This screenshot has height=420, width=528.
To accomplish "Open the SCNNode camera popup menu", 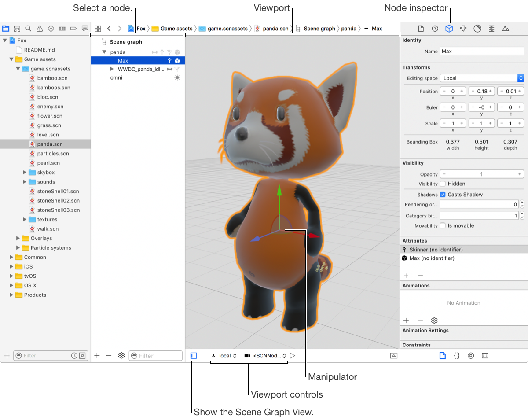I will pos(265,355).
